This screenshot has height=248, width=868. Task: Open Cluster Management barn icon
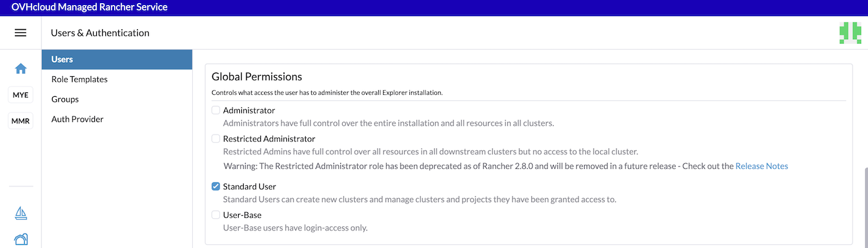[x=20, y=239]
